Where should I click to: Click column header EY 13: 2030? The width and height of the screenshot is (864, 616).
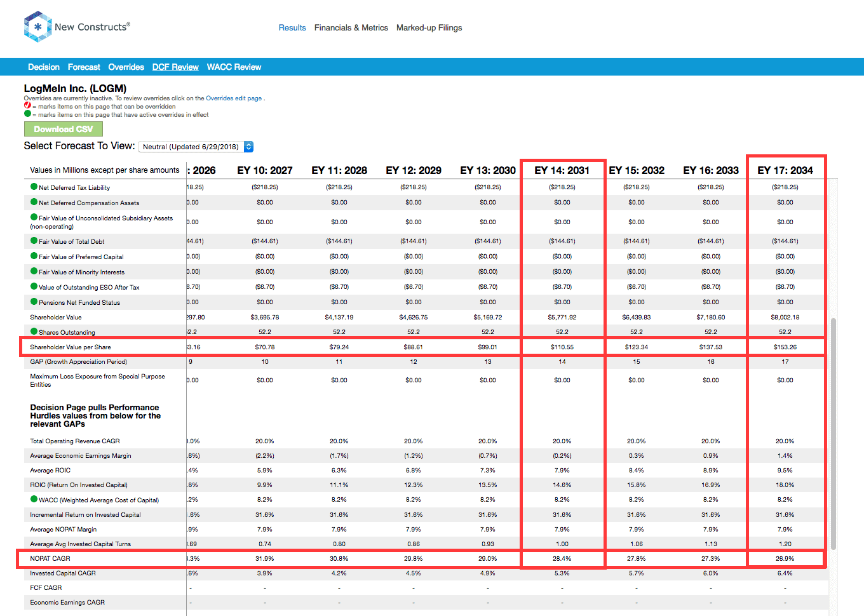(x=488, y=170)
